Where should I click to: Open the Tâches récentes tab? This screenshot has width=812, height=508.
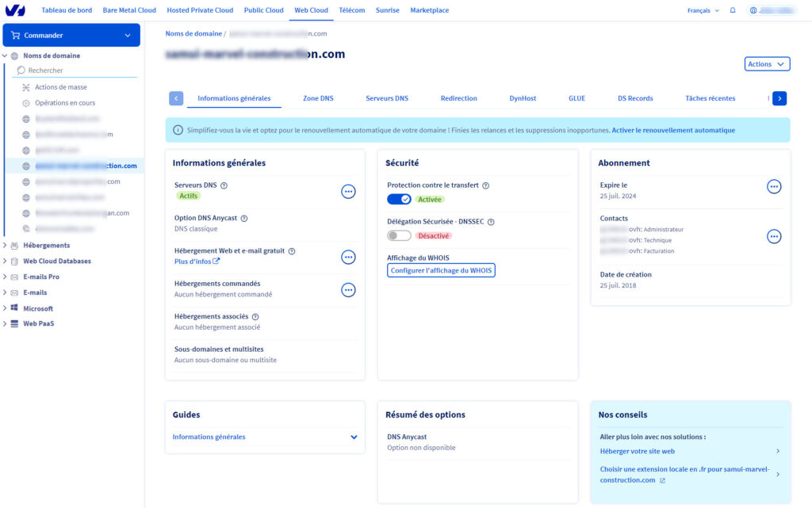click(x=710, y=98)
